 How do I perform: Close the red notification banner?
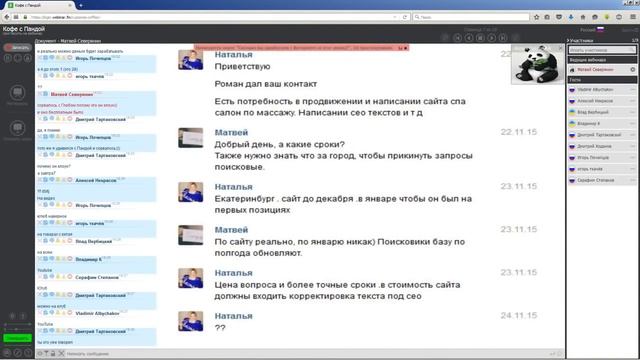pyautogui.click(x=405, y=48)
